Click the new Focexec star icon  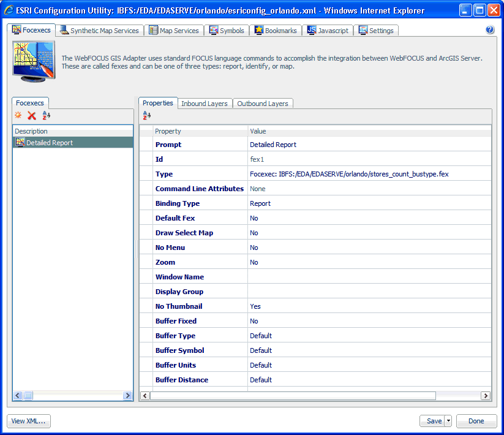tap(18, 115)
